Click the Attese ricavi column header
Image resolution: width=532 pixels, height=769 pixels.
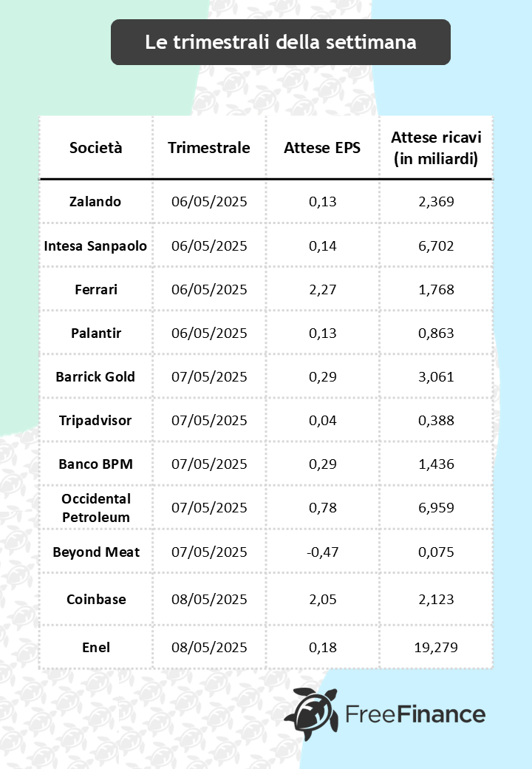click(434, 147)
